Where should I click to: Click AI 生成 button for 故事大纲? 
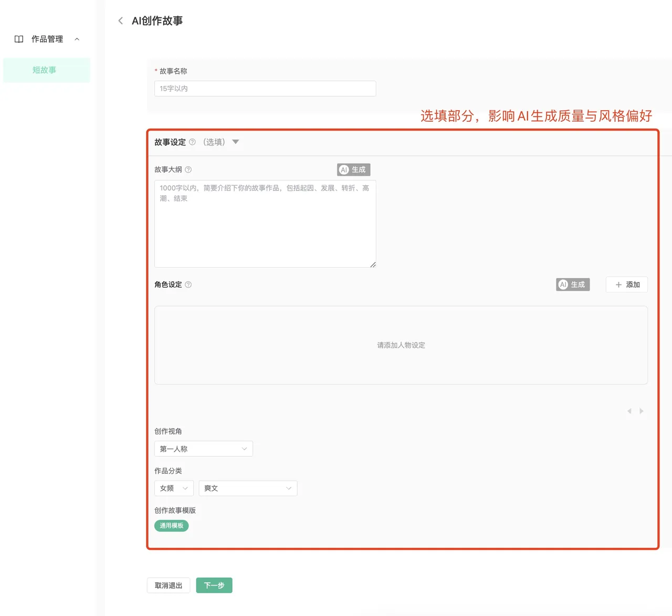tap(353, 169)
